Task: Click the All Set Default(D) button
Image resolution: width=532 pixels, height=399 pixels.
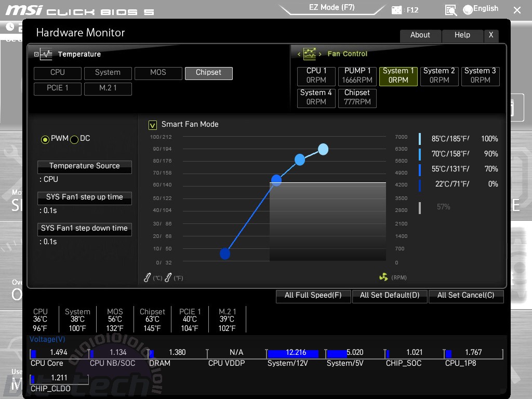Action: (x=390, y=296)
